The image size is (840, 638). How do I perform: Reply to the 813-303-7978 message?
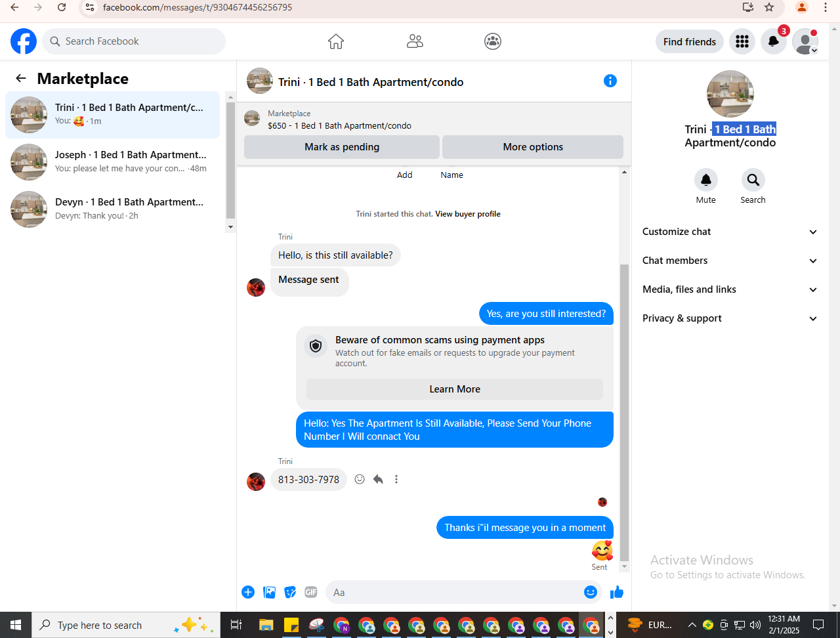click(378, 479)
